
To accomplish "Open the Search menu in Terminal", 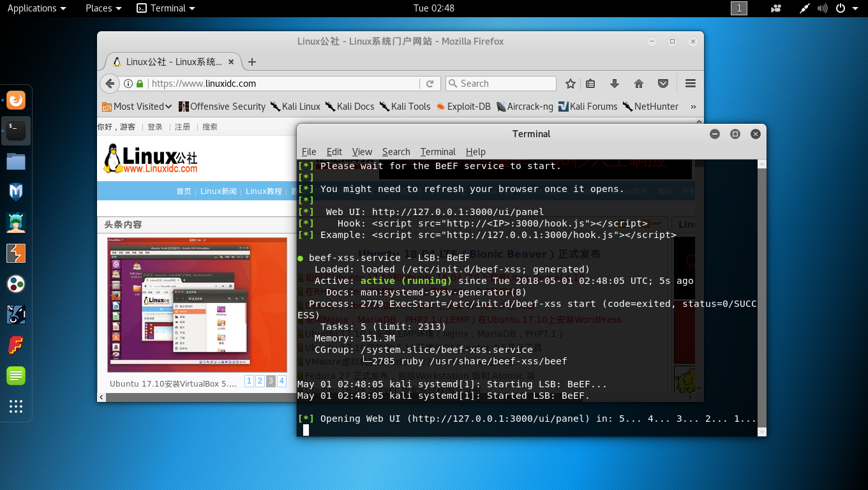I will tap(396, 152).
